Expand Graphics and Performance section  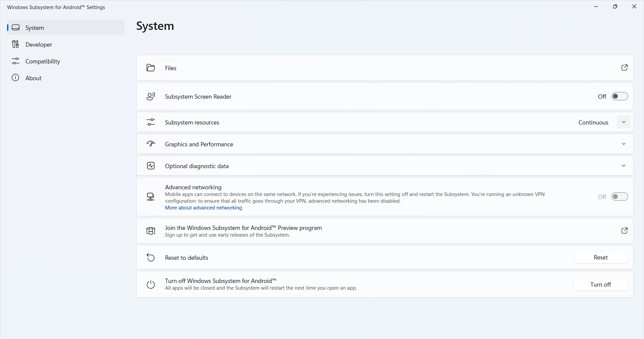click(624, 144)
